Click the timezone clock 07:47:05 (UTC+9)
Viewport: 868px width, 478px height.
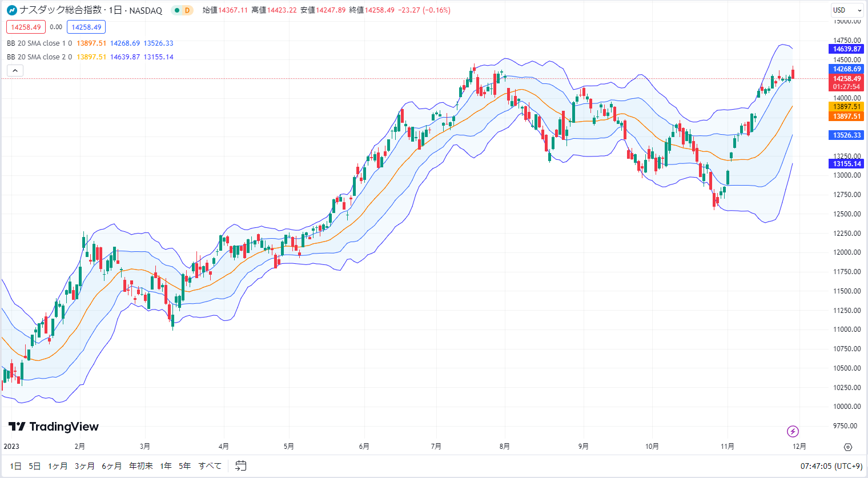(831, 466)
